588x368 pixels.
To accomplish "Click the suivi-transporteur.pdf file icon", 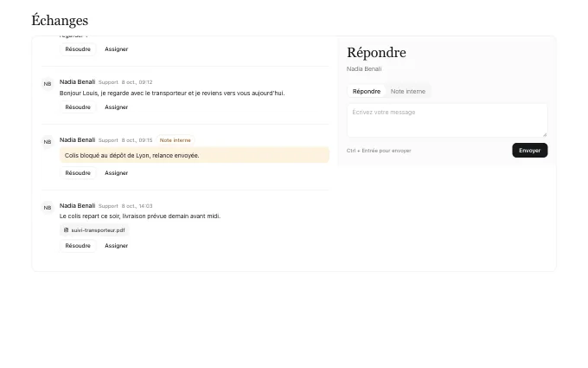I will [66, 230].
